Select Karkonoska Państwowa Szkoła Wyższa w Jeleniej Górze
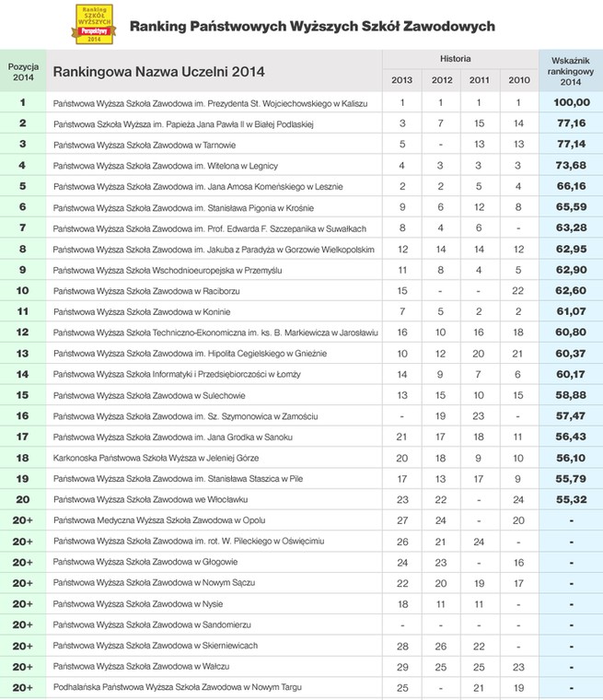 [x=156, y=458]
